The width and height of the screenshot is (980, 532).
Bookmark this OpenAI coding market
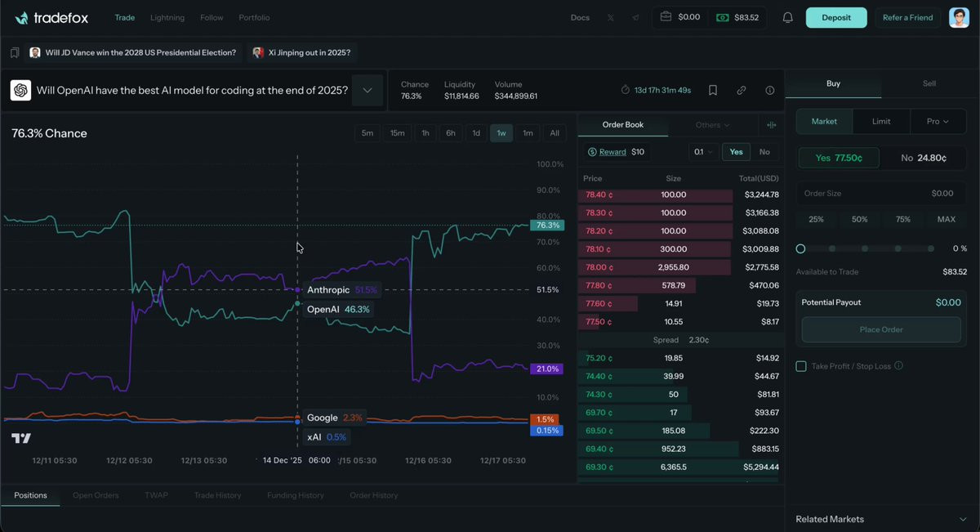pyautogui.click(x=713, y=90)
